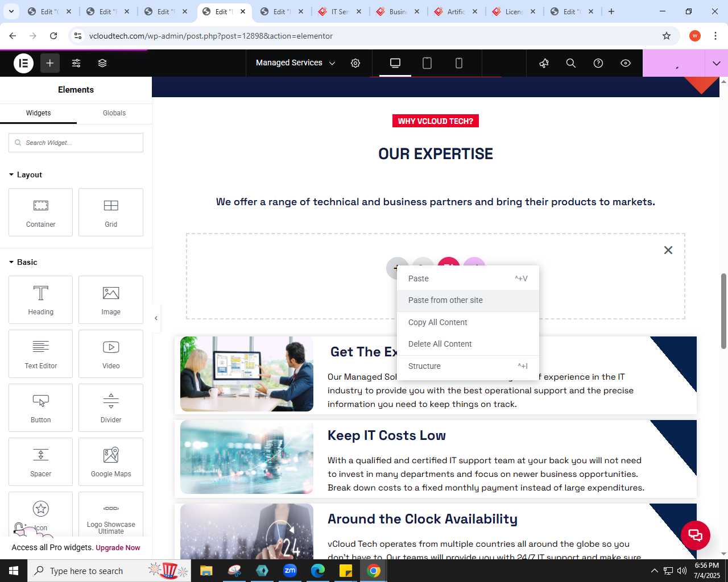Open the Finder search icon

(x=571, y=63)
